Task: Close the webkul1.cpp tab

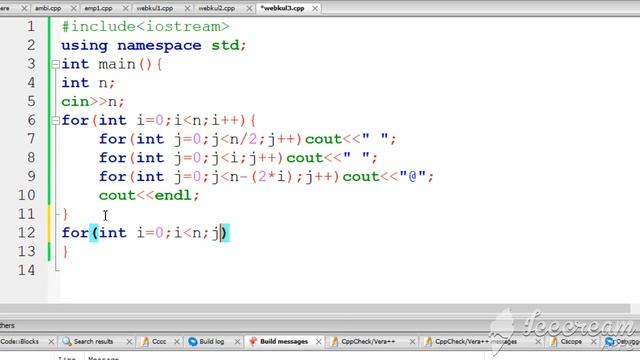Action: point(187,8)
